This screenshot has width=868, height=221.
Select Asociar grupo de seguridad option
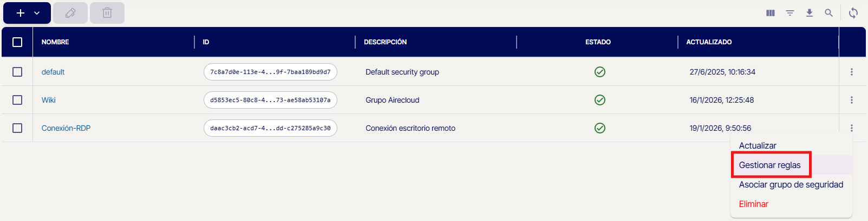791,185
